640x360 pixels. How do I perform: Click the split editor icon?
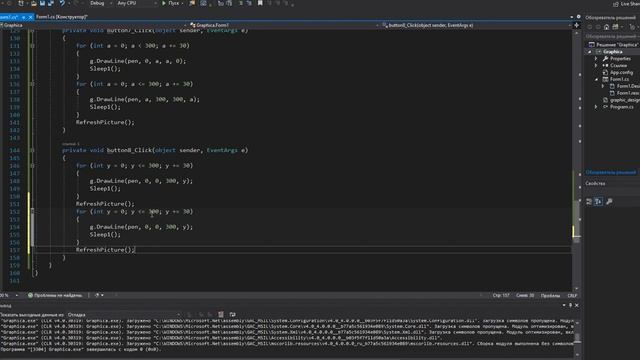point(576,25)
